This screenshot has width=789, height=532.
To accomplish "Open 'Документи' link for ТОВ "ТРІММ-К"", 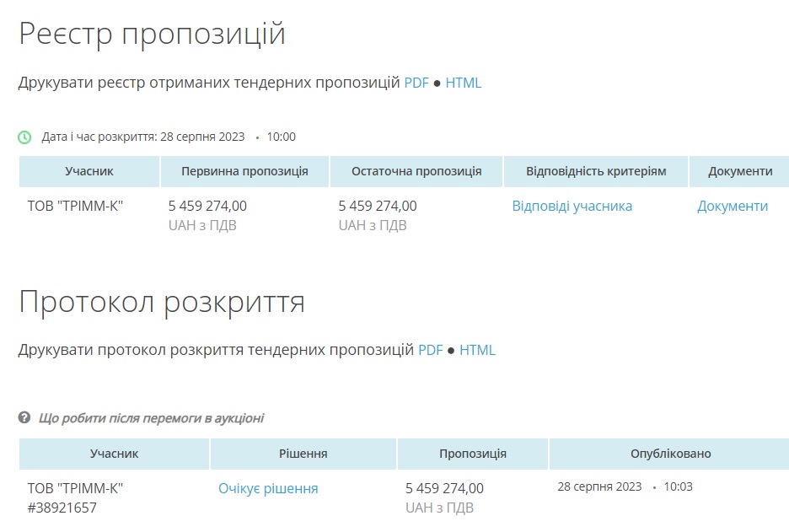I will (733, 207).
